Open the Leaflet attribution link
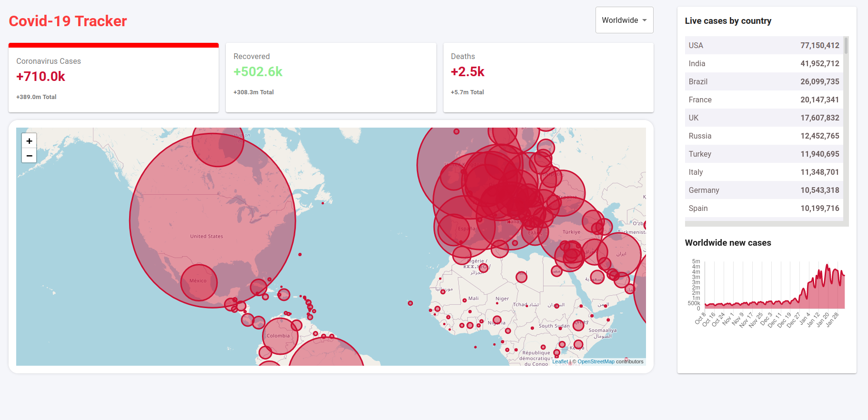This screenshot has height=420, width=868. [560, 361]
